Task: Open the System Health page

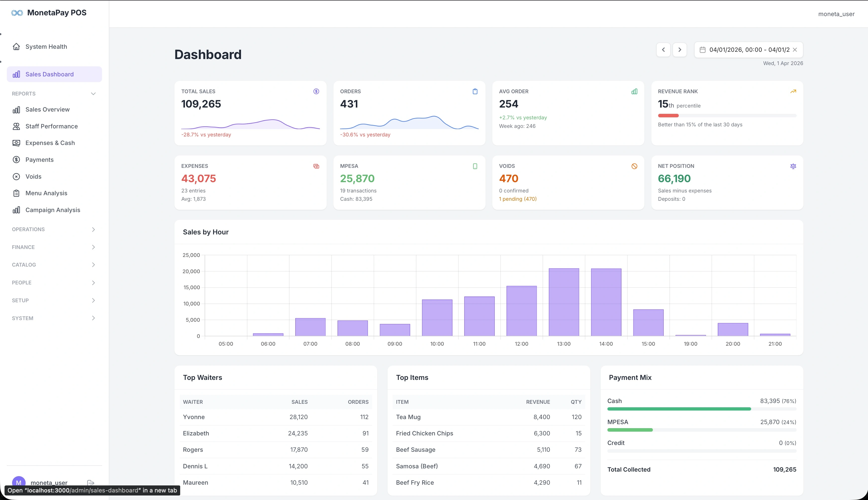Action: 46,47
